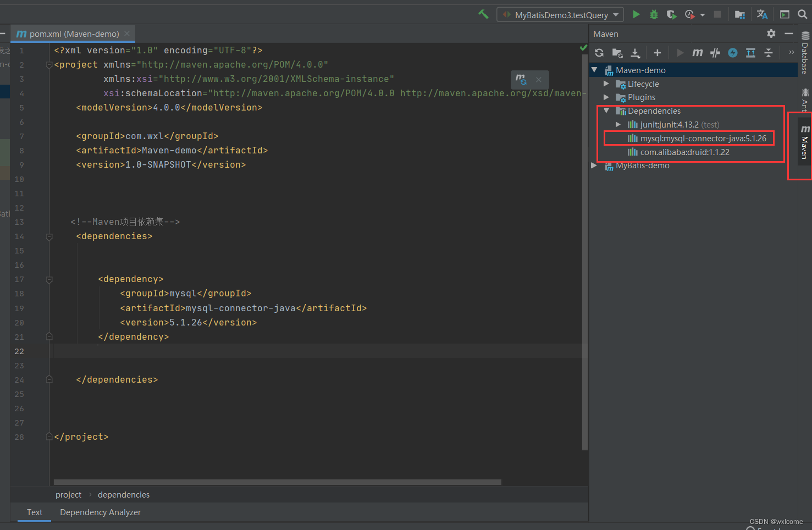Switch to the Text tab below editor
This screenshot has width=812, height=530.
(34, 512)
